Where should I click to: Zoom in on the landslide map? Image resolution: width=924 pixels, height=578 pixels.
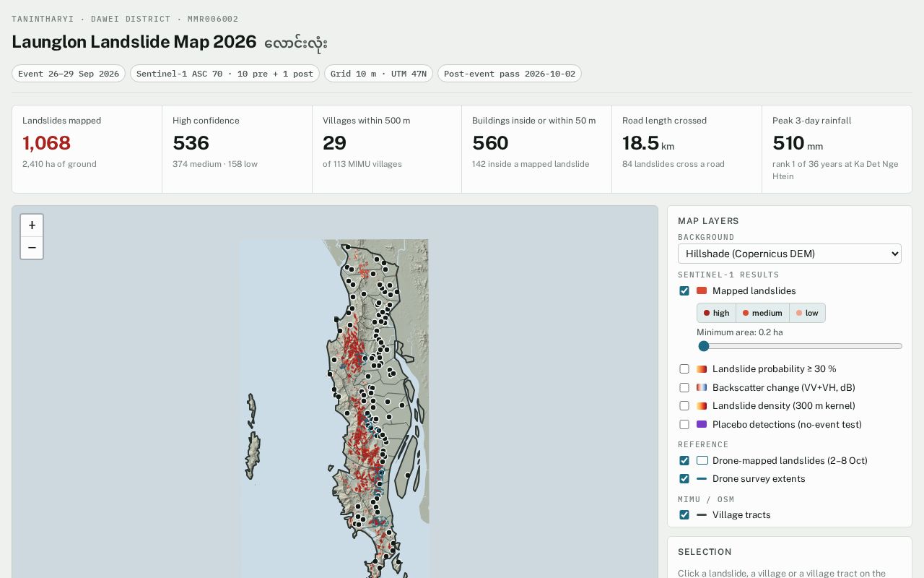(32, 225)
